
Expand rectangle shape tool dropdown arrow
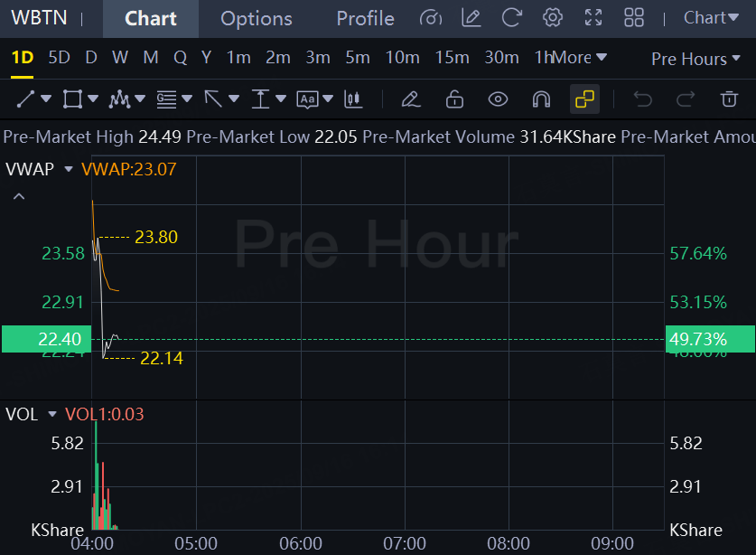click(93, 99)
